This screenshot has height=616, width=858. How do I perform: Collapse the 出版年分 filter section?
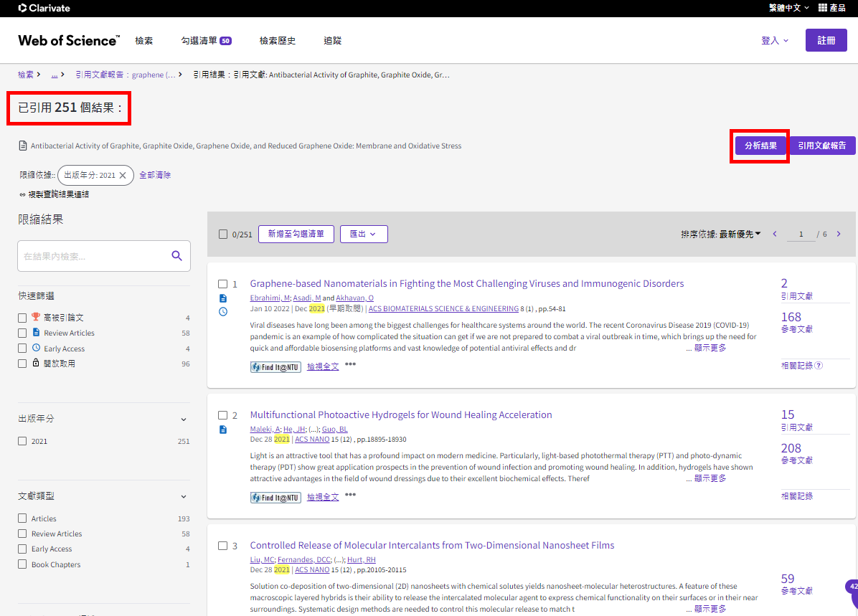coord(184,419)
